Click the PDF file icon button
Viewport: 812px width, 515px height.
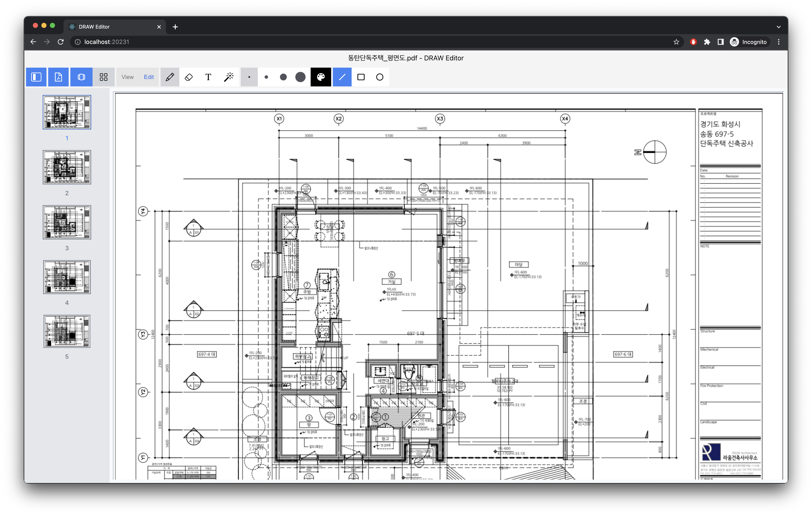pos(58,77)
